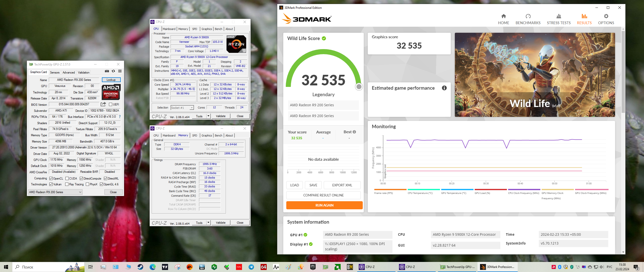Open the Bluetooth tray icon
Image resolution: width=644 pixels, height=272 pixels.
pyautogui.click(x=560, y=267)
